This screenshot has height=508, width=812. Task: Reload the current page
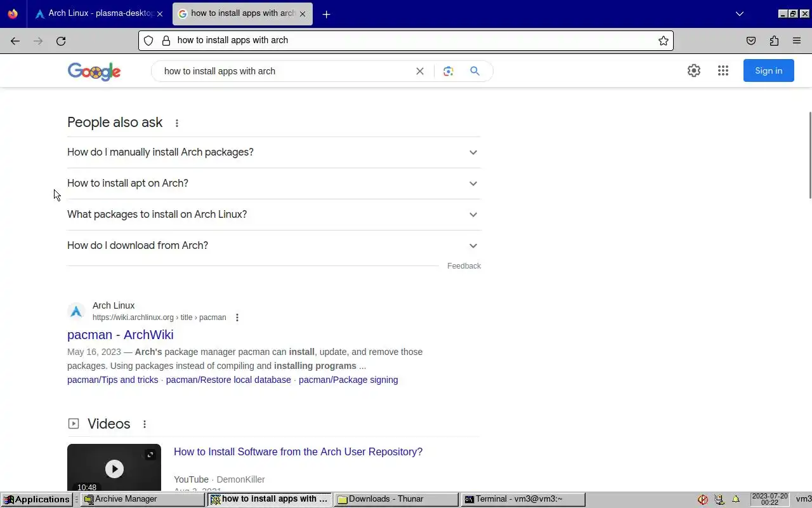point(61,41)
